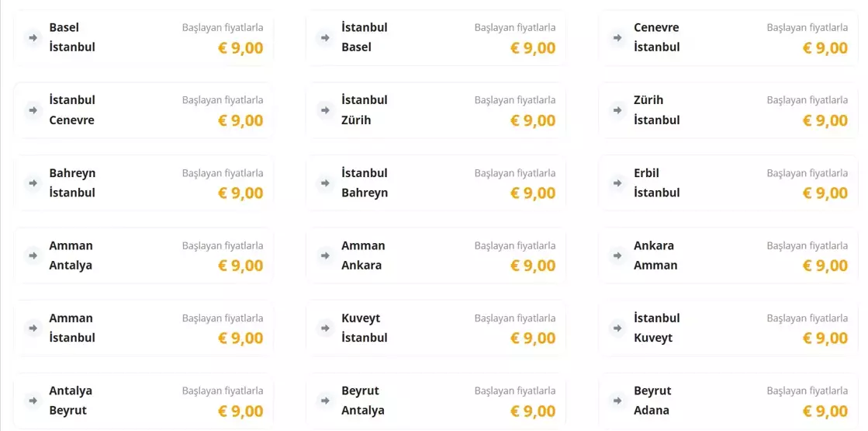The height and width of the screenshot is (431, 868).
Task: Open the Zürih to İstanbul route
Action: tap(728, 110)
